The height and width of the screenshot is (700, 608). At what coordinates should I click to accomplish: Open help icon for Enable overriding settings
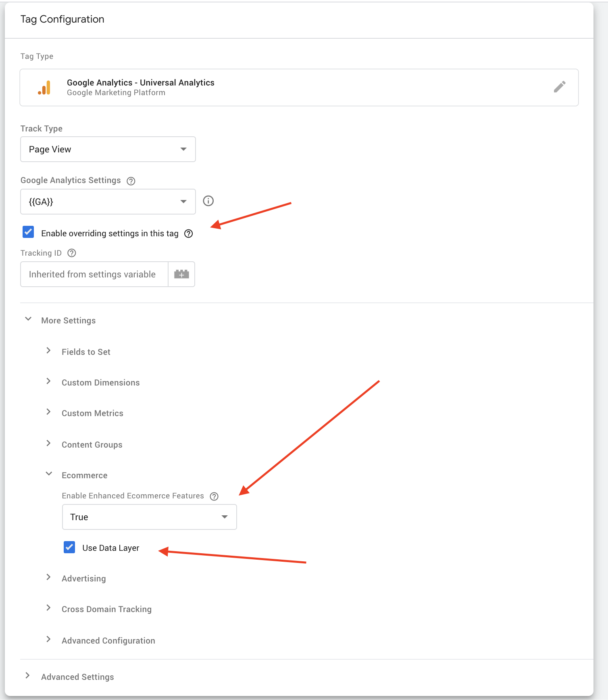188,233
